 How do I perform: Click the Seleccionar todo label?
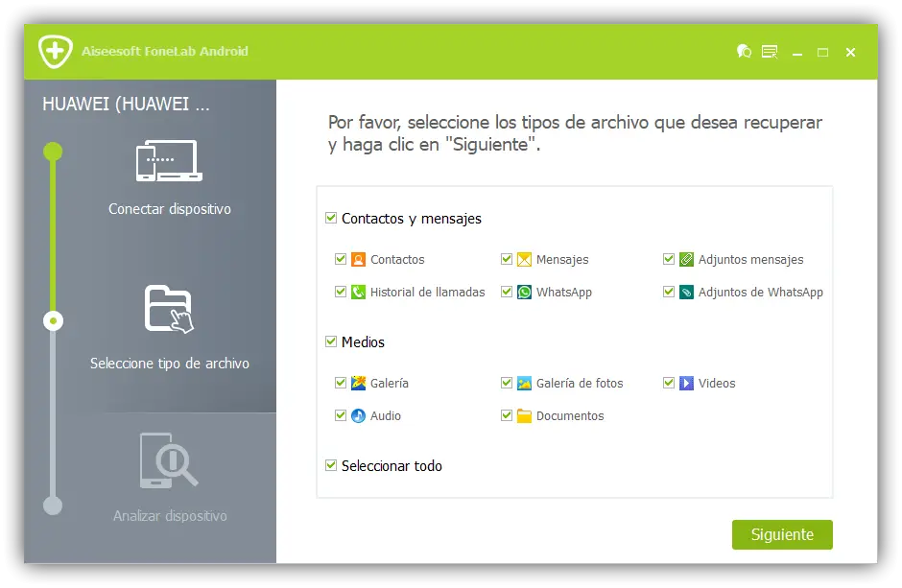tap(392, 465)
